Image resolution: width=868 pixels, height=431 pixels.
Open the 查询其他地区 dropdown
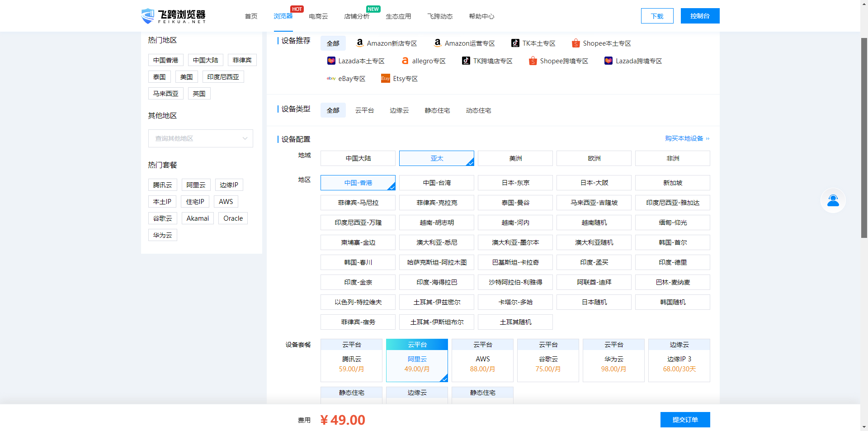click(x=200, y=138)
